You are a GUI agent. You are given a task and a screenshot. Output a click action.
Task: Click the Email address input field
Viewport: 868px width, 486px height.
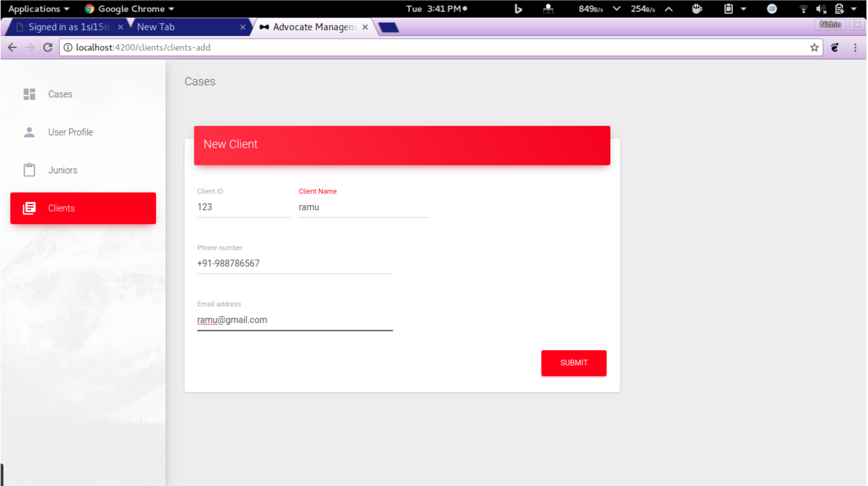coord(295,320)
